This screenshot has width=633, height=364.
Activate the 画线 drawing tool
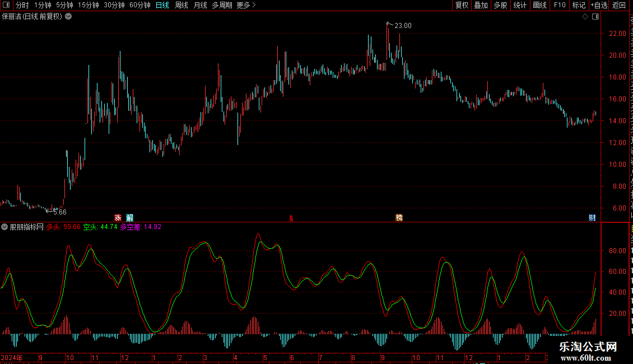[540, 5]
